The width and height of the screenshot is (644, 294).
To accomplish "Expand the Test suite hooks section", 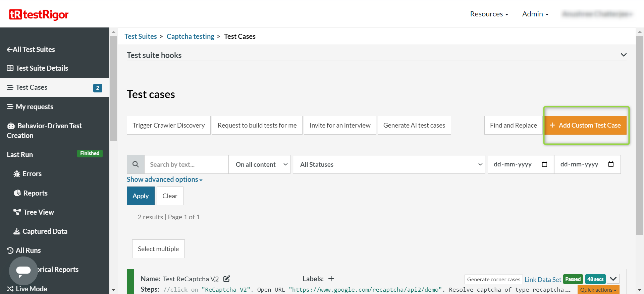I will pyautogui.click(x=624, y=55).
